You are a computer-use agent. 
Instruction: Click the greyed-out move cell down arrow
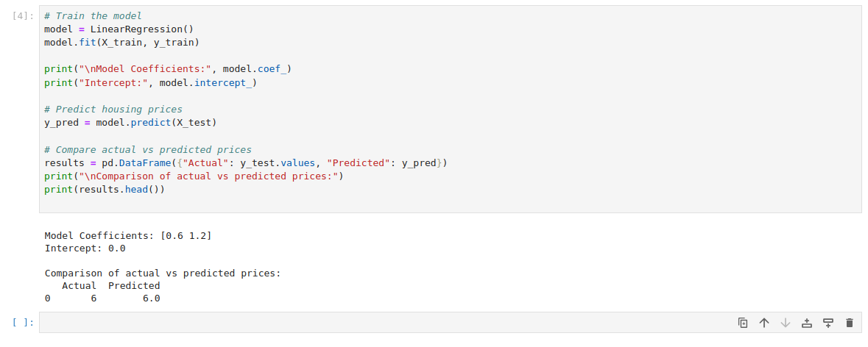tap(786, 323)
